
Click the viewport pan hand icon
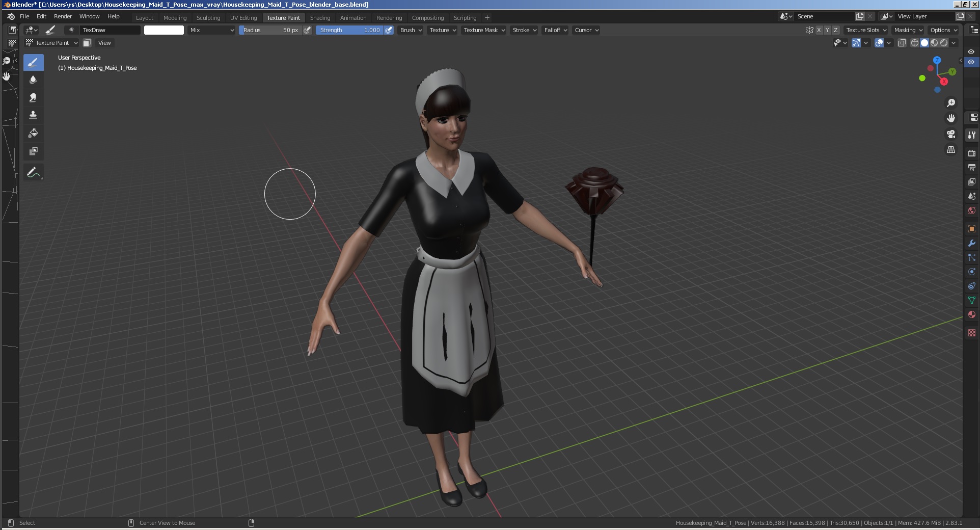[x=951, y=118]
